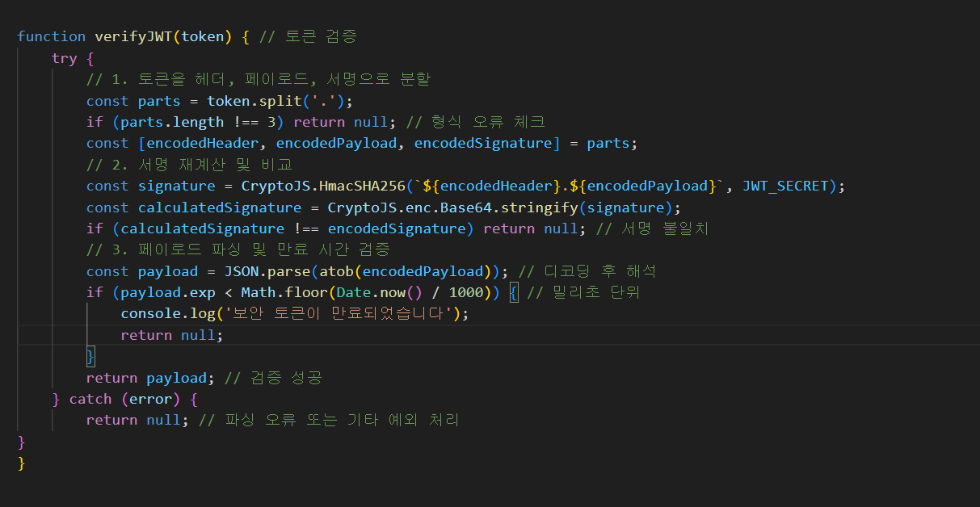Click the comment '// 3. 페이로드 파싱 및 만료 시간 검증'

238,249
